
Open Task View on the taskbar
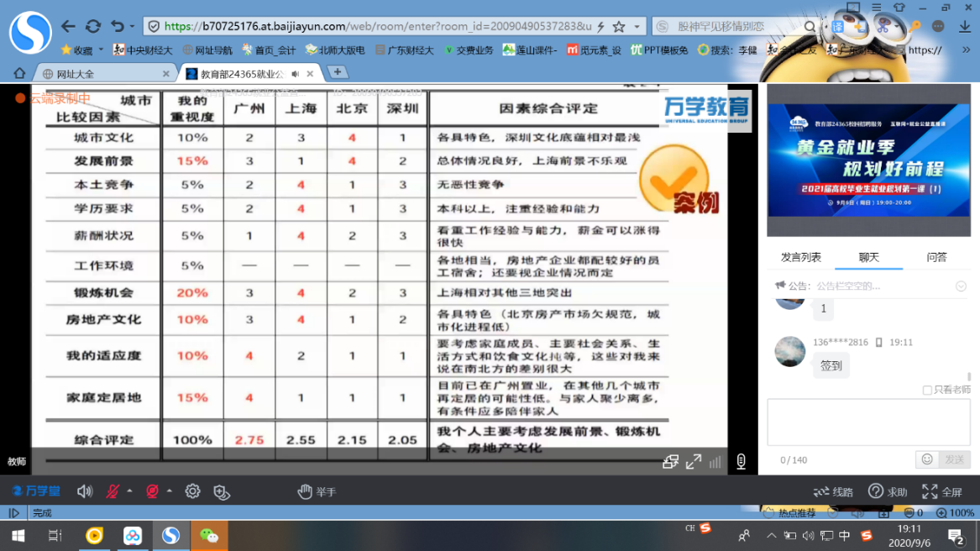(55, 536)
